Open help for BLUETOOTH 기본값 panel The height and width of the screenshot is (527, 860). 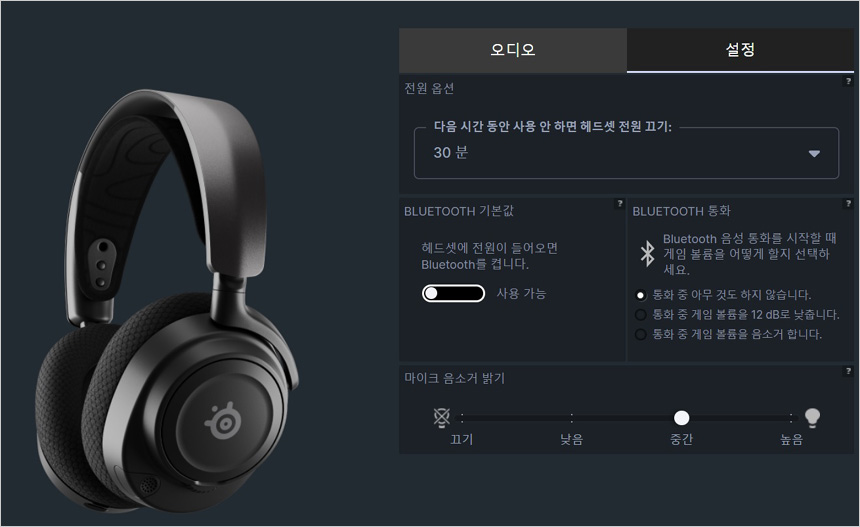click(x=619, y=203)
